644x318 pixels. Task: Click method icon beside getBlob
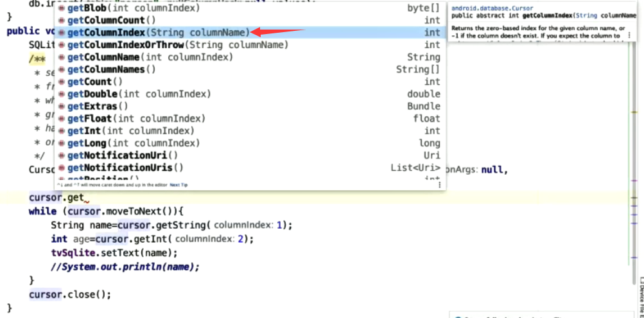[x=62, y=8]
